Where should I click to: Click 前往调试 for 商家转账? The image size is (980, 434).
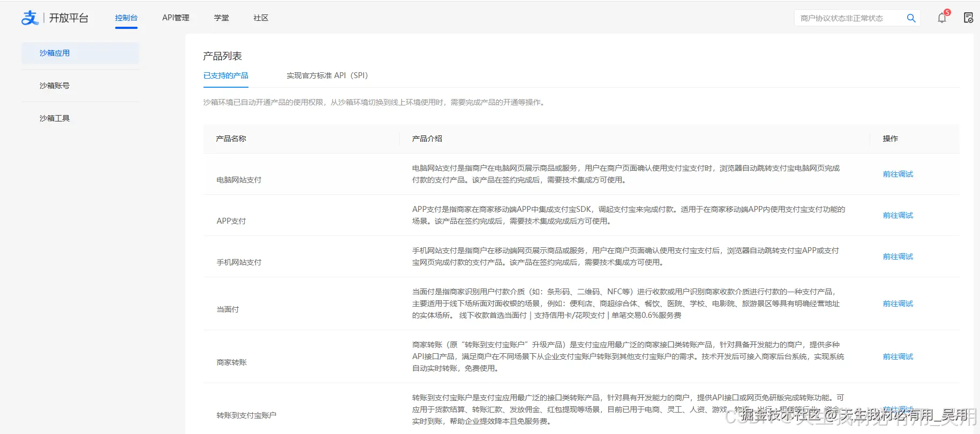point(898,356)
